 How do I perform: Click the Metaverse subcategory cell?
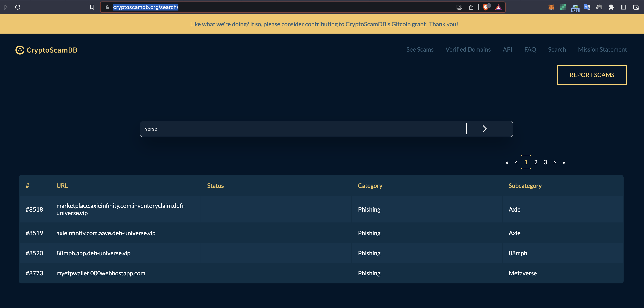pyautogui.click(x=523, y=273)
